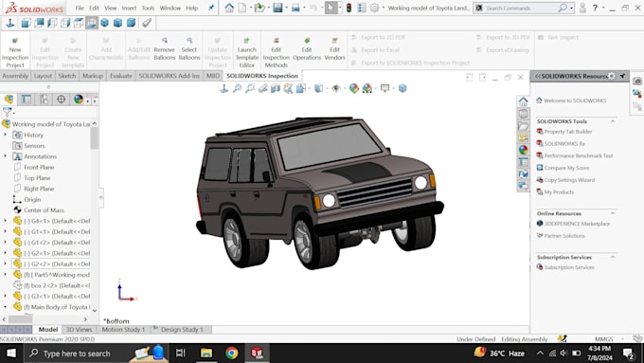The height and width of the screenshot is (363, 644).
Task: Open File Explorer from taskbar
Action: [x=206, y=353]
